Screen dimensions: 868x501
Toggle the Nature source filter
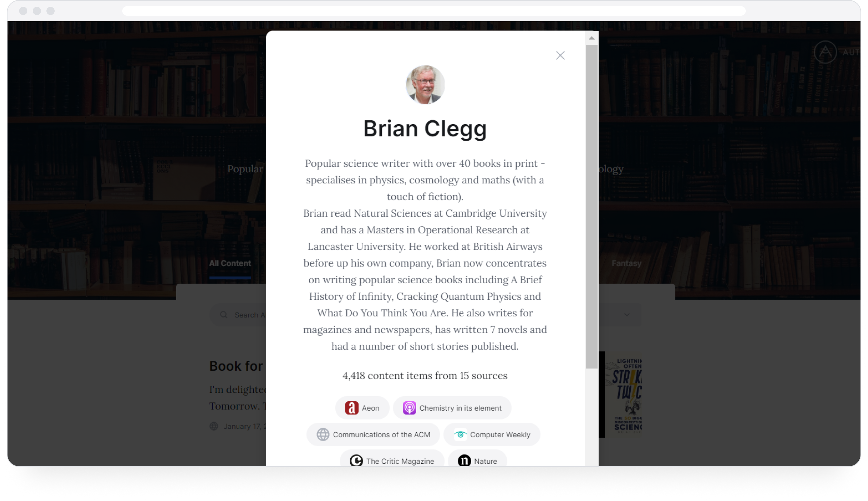[x=477, y=460]
